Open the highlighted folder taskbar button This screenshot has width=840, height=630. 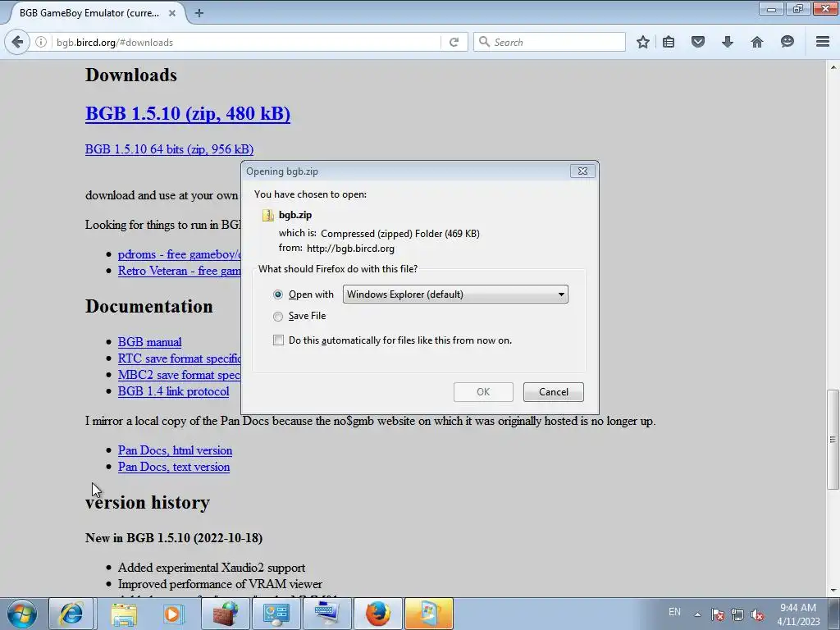(428, 614)
